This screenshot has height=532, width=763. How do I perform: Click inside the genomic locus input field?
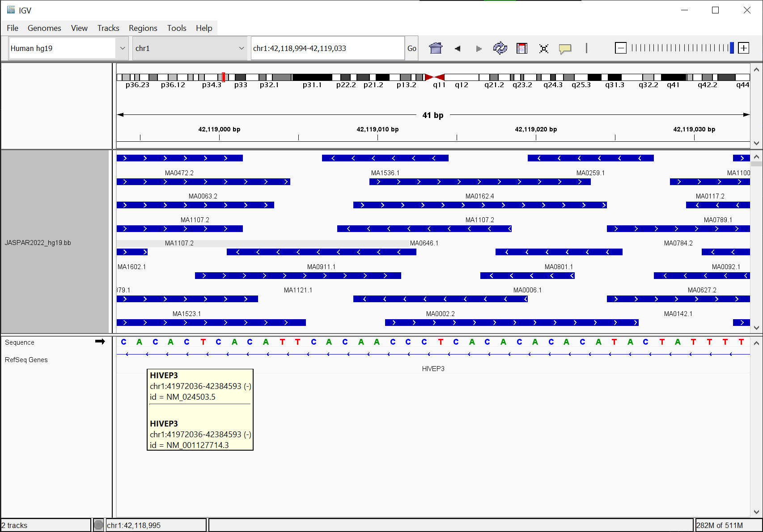pos(327,48)
